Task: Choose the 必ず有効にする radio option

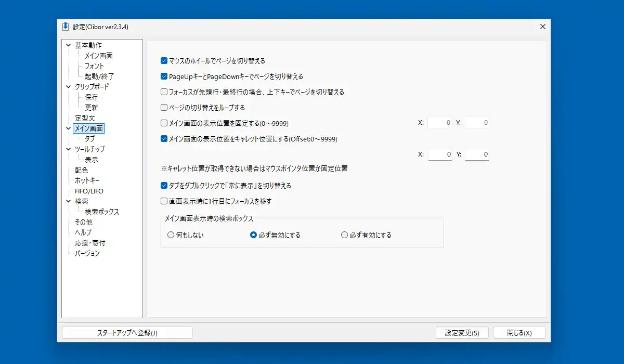Action: tap(344, 235)
